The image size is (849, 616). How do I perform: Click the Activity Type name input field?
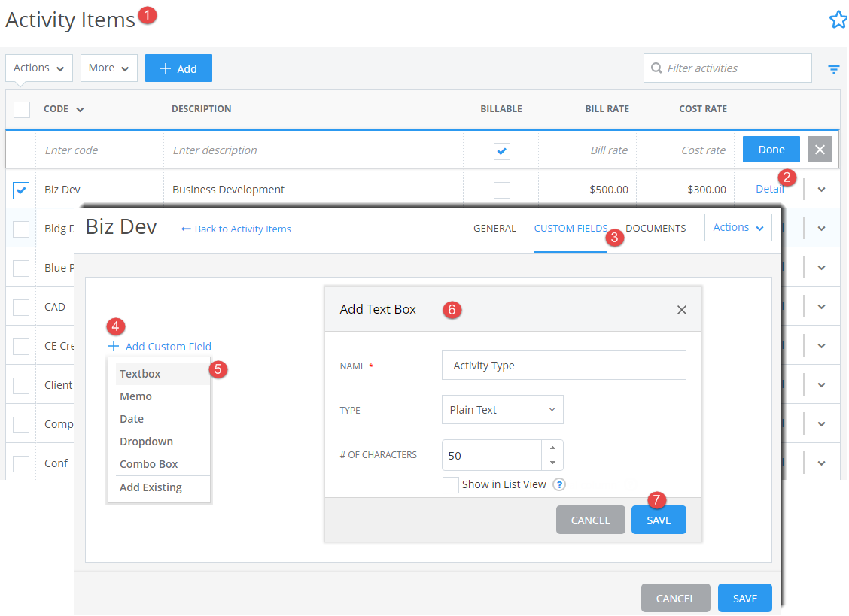coord(563,365)
